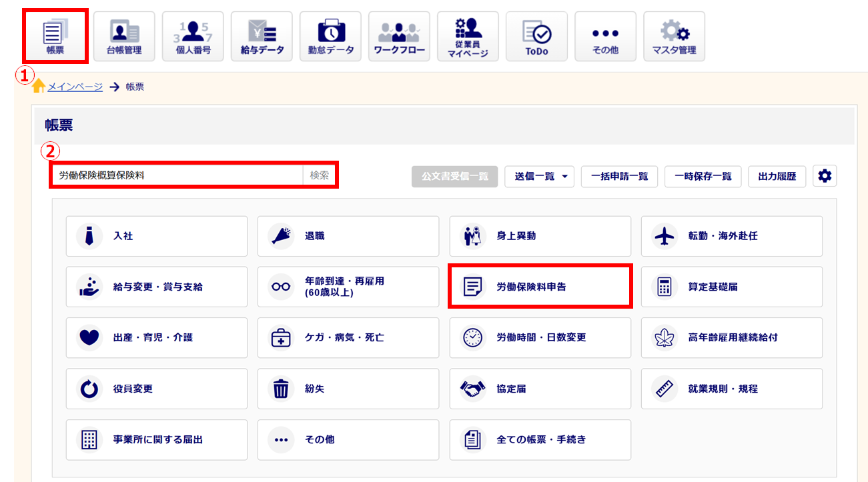Open 全ての帳票・手続き tile
This screenshot has width=868, height=482.
click(540, 439)
